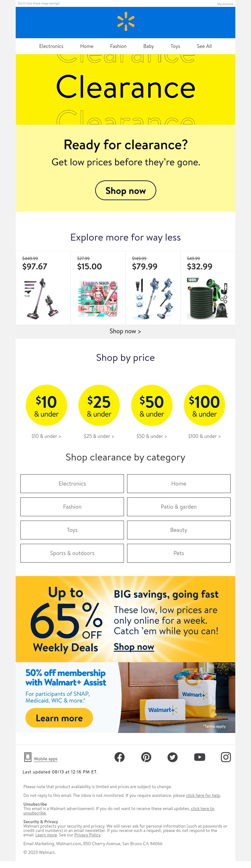Open the Twitter social icon
This screenshot has width=251, height=868.
click(173, 757)
